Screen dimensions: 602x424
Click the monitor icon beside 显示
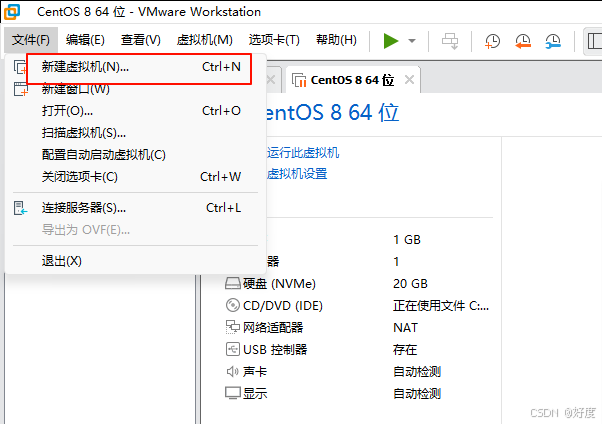point(233,393)
